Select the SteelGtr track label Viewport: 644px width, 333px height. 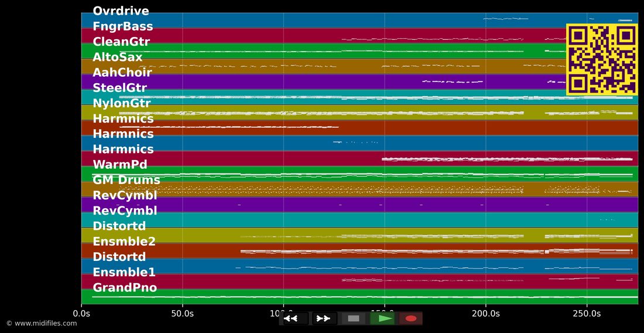coord(120,87)
